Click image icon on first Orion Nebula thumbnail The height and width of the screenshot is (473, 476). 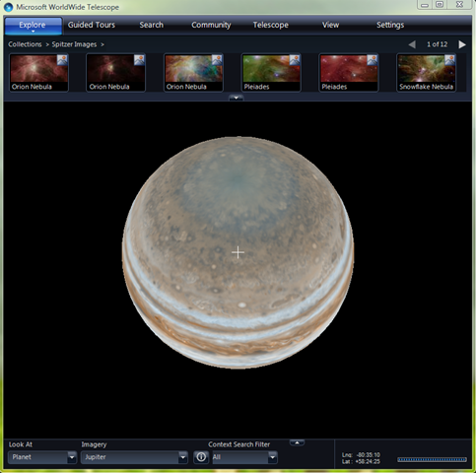click(62, 60)
